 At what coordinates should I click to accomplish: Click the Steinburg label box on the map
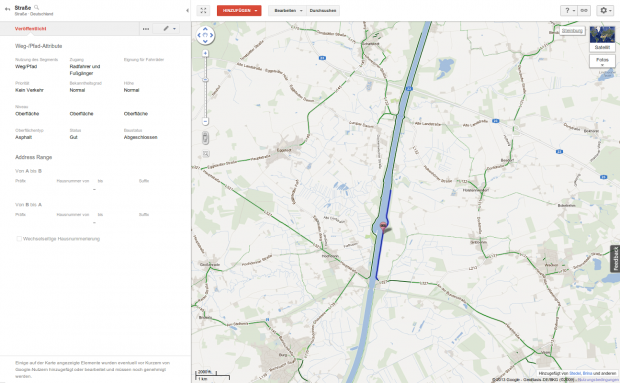tap(572, 30)
